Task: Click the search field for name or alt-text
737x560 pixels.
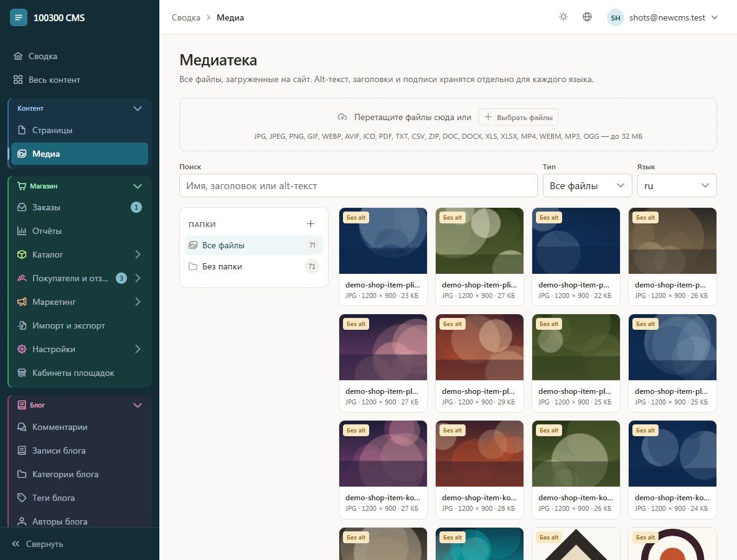Action: pyautogui.click(x=358, y=185)
